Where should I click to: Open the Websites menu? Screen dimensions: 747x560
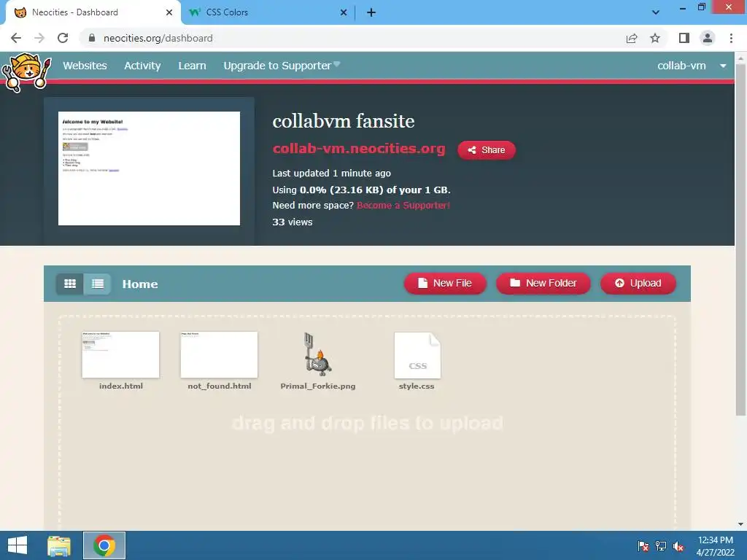pyautogui.click(x=85, y=66)
